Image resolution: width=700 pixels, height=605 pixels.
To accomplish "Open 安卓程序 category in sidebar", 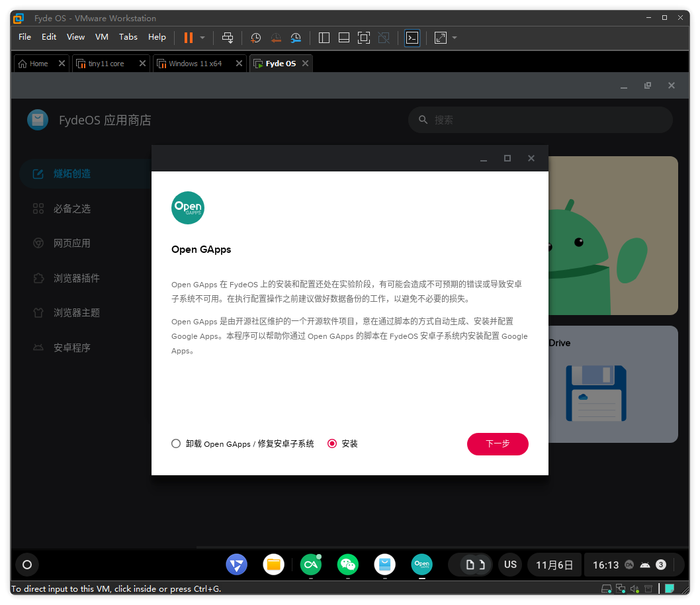I will click(71, 348).
